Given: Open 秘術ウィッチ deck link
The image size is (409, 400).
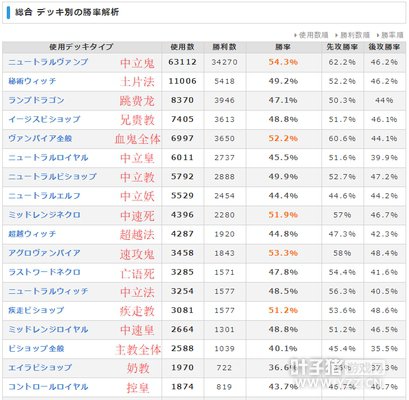Looking at the screenshot, I should (32, 81).
